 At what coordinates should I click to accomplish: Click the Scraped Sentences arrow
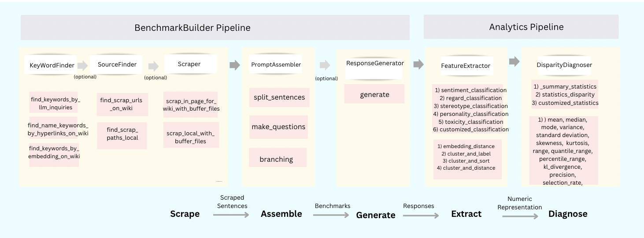tap(231, 215)
